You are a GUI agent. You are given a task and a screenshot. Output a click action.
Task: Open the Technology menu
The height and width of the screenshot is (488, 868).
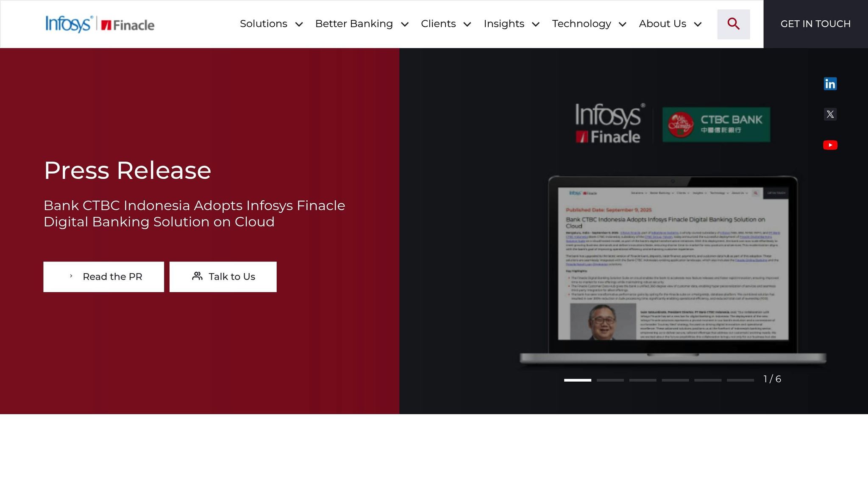coord(581,24)
